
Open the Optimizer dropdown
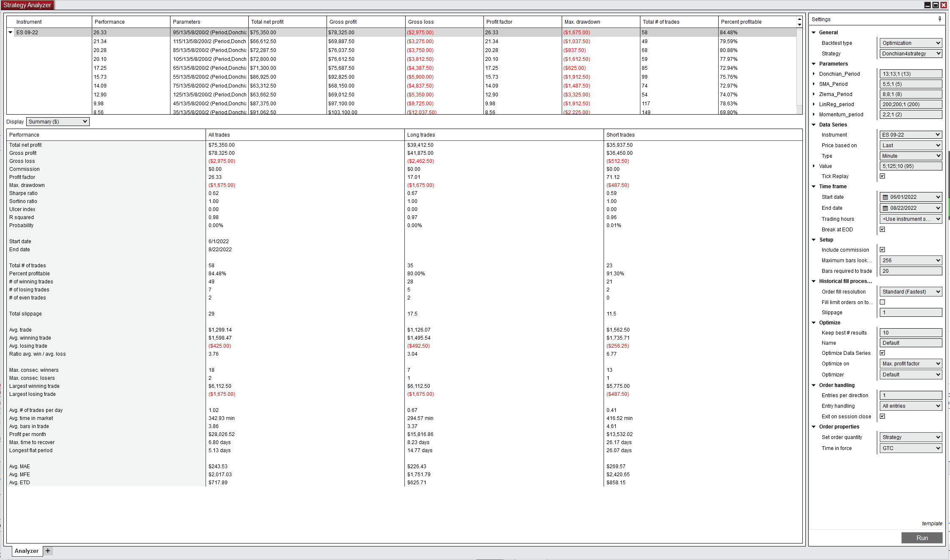pos(911,374)
